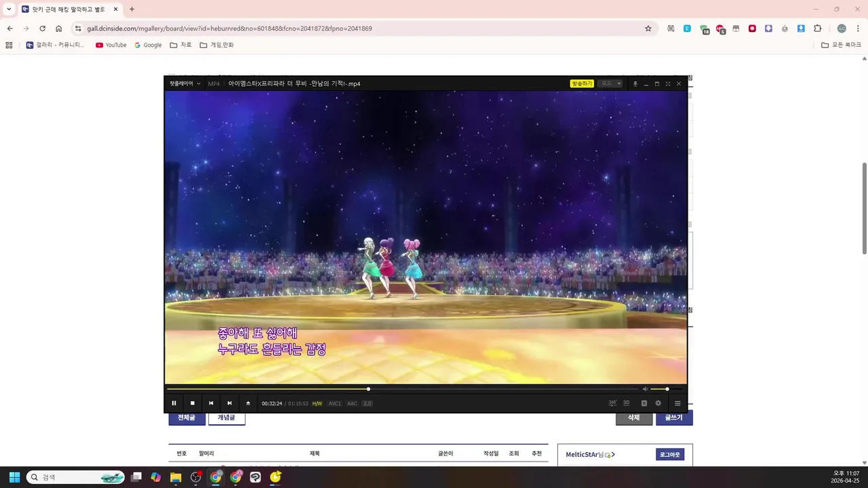Screen dimensions: 868x488
Task: Open the Chrome three-dot menu
Action: 857,28
